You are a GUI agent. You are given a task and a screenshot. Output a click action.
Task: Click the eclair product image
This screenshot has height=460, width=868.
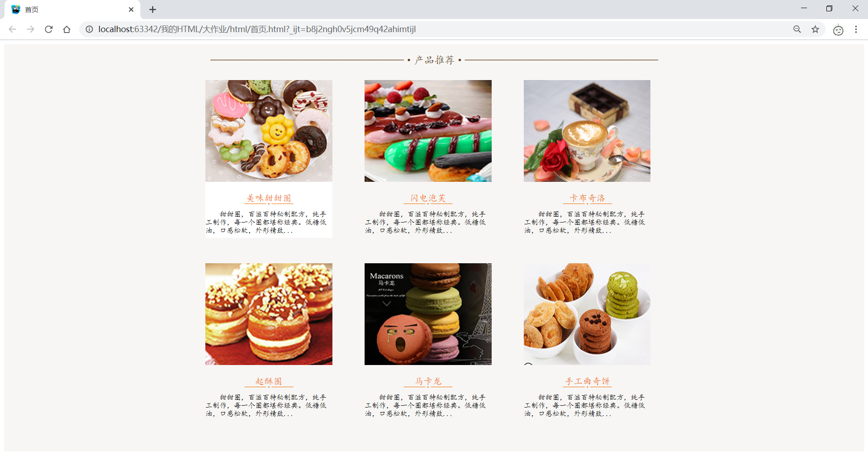click(x=428, y=131)
